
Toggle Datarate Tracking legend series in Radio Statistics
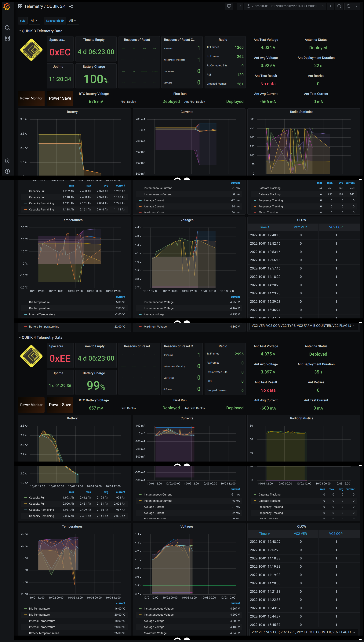point(269,188)
